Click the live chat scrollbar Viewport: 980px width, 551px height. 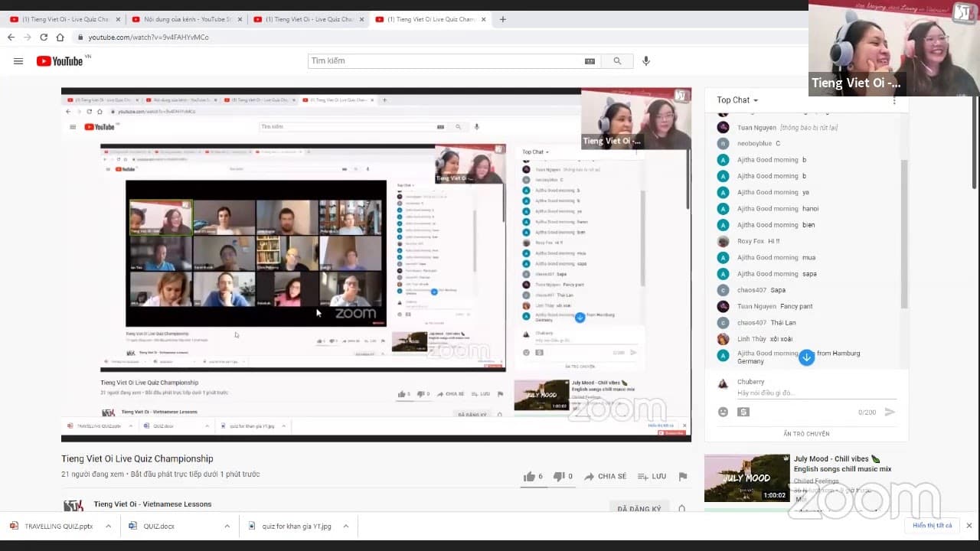904,233
